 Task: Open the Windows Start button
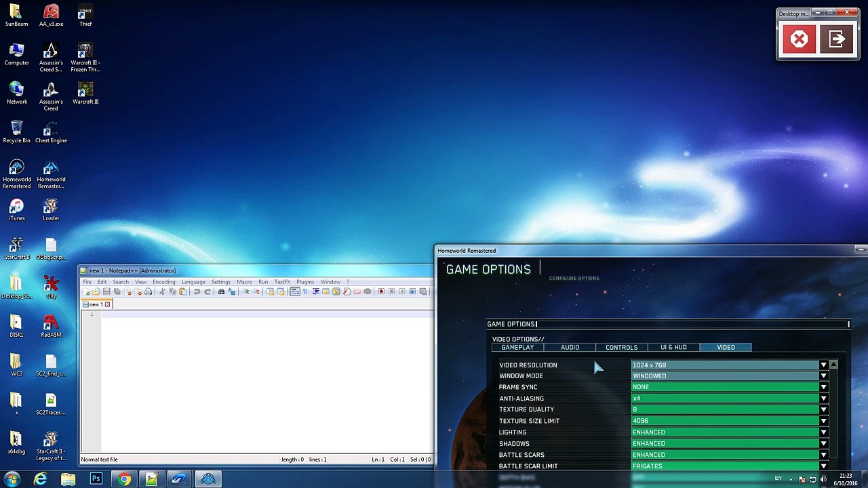click(x=12, y=479)
